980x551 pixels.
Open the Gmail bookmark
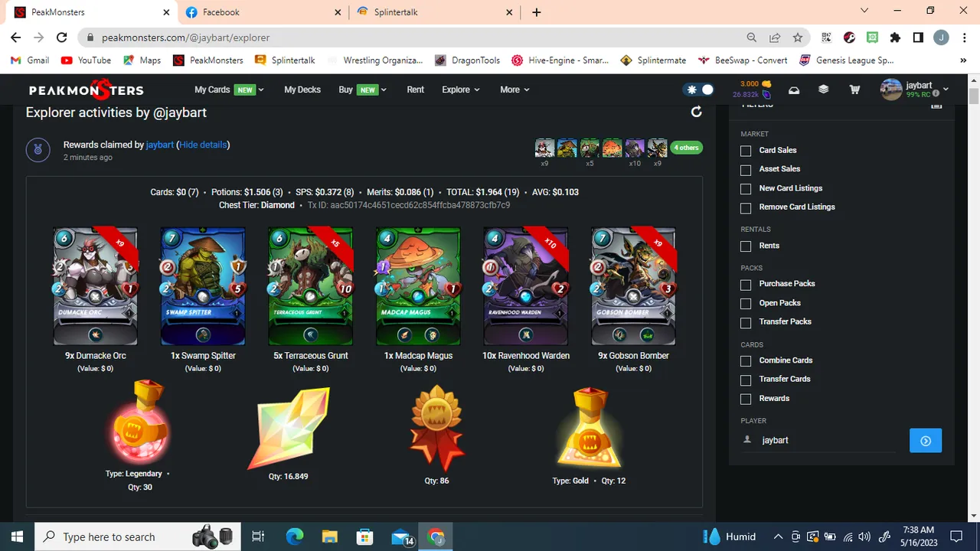30,60
